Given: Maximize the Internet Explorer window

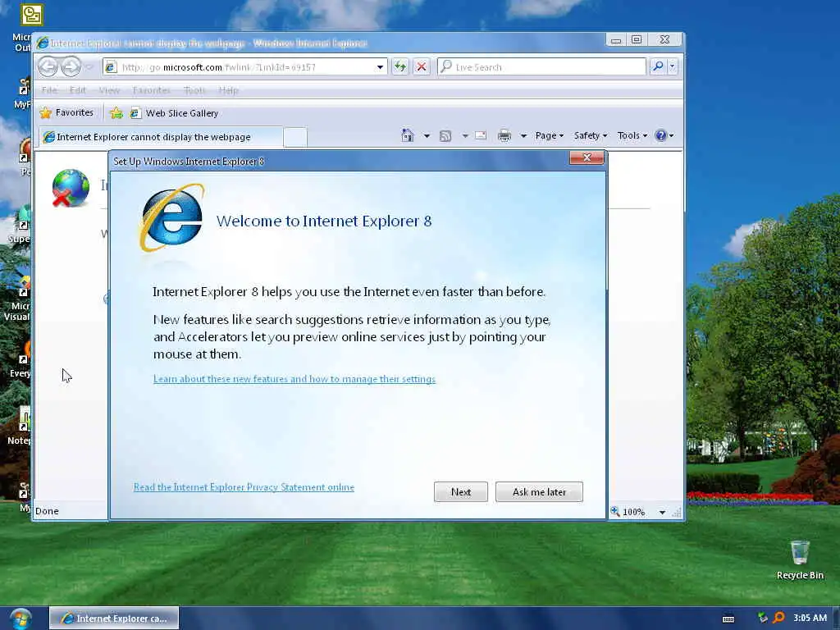Looking at the screenshot, I should click(637, 39).
